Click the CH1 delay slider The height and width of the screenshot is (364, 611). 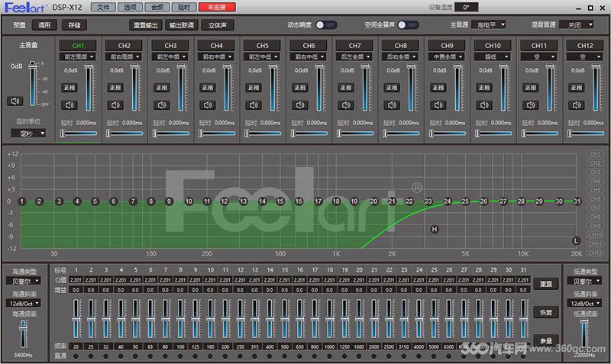[79, 134]
